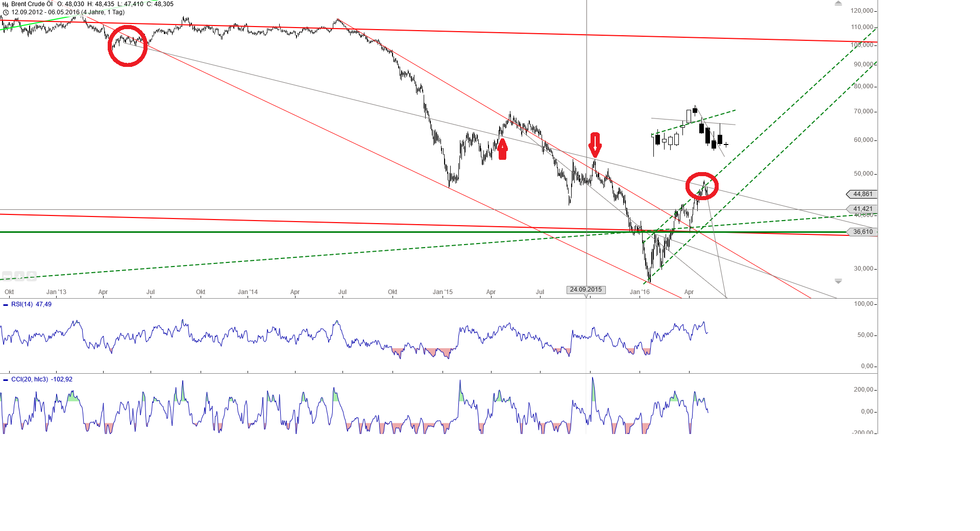Click the 100,00 label on the RSI axis

pyautogui.click(x=864, y=304)
